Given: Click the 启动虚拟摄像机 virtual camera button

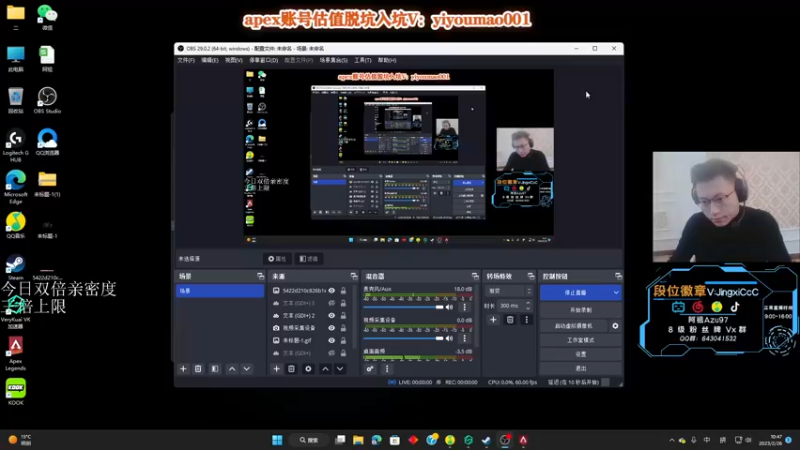Looking at the screenshot, I should pos(574,326).
